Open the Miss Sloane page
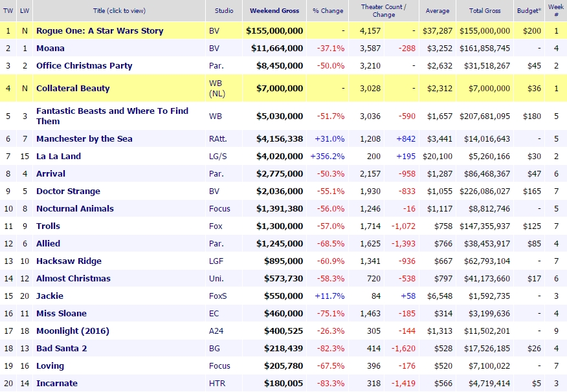Image resolution: width=567 pixels, height=392 pixels. [x=61, y=314]
